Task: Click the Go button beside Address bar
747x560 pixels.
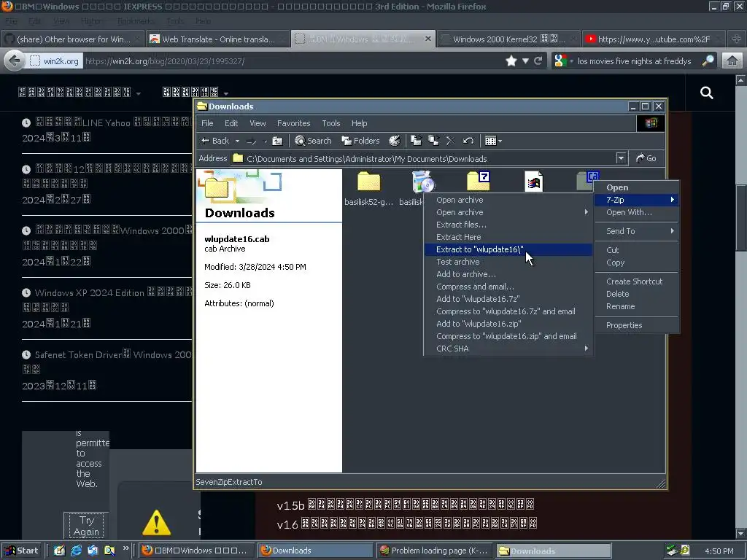Action: pyautogui.click(x=646, y=158)
